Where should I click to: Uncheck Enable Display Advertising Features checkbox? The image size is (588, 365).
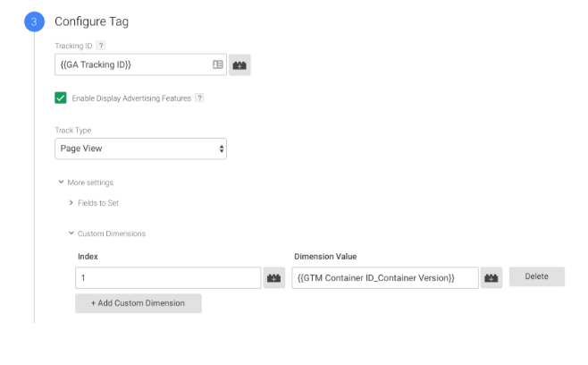click(61, 98)
